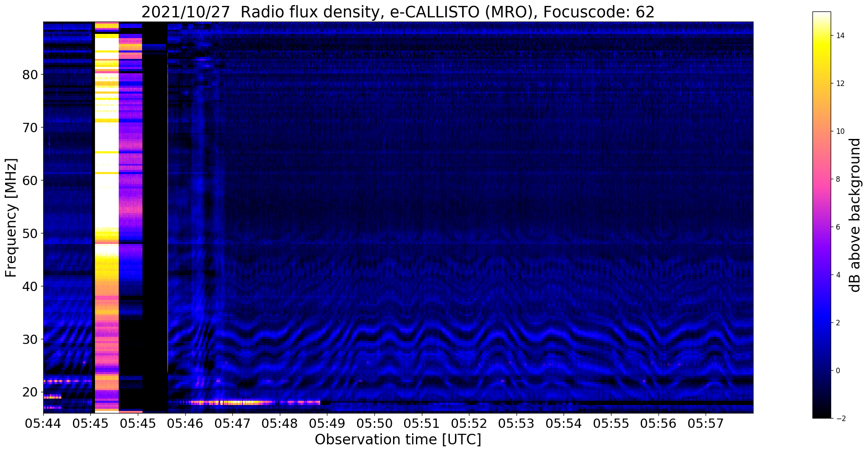Click y-axis tick label 50

[30, 233]
